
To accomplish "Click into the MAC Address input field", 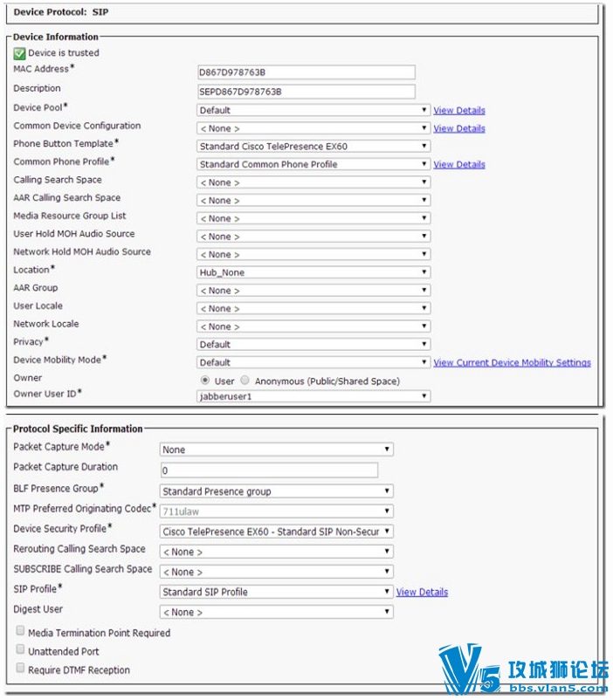I will click(306, 72).
